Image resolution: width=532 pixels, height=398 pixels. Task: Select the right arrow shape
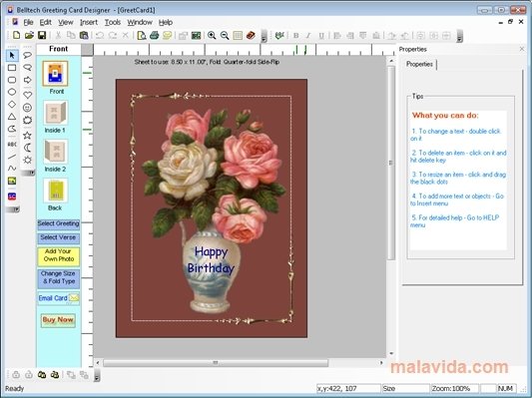28,80
